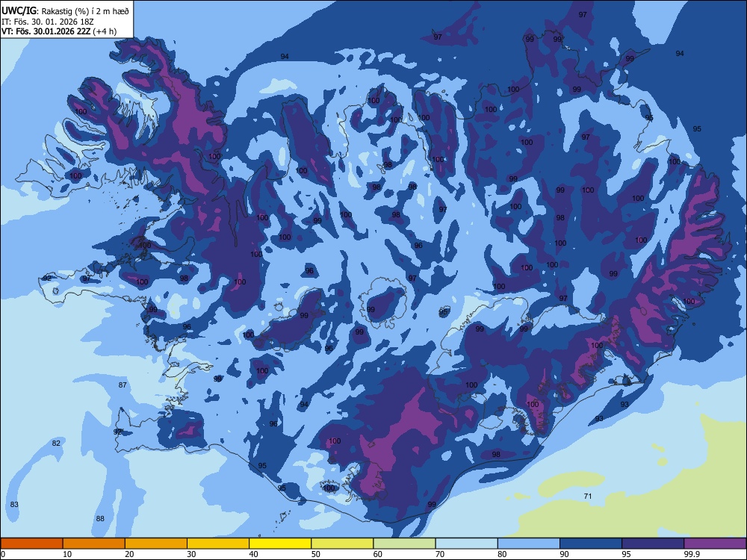Select the initial time line 'IT: Fös. 30. 01. 2026 18Z'

[48, 22]
